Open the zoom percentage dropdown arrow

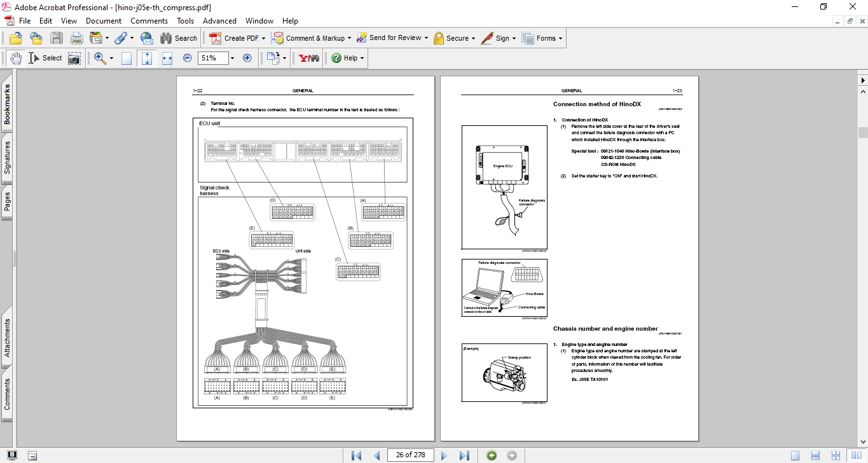coord(232,58)
